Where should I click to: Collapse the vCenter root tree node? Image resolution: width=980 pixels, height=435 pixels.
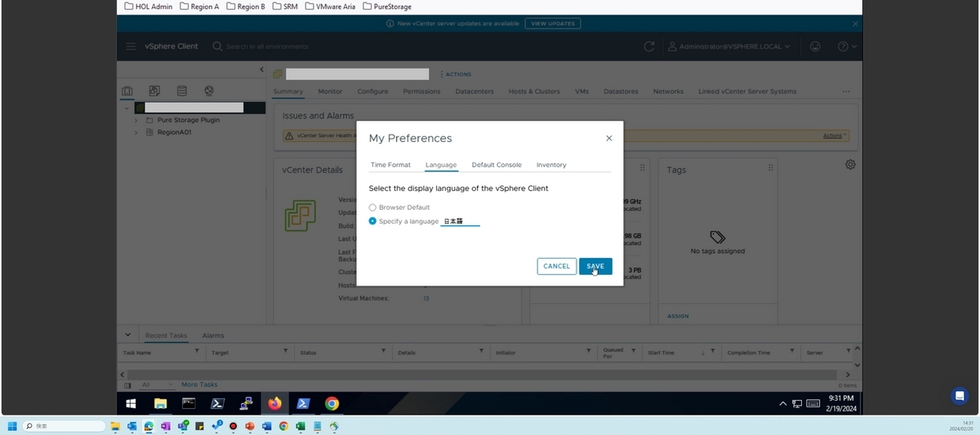[127, 108]
